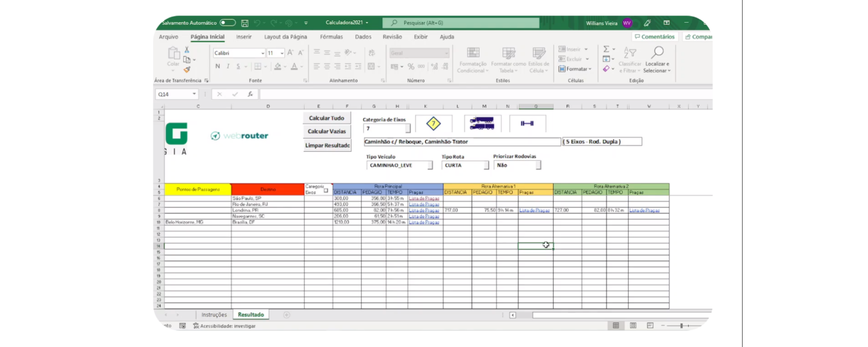Click the Fill down icon
868x347 pixels.
point(606,59)
